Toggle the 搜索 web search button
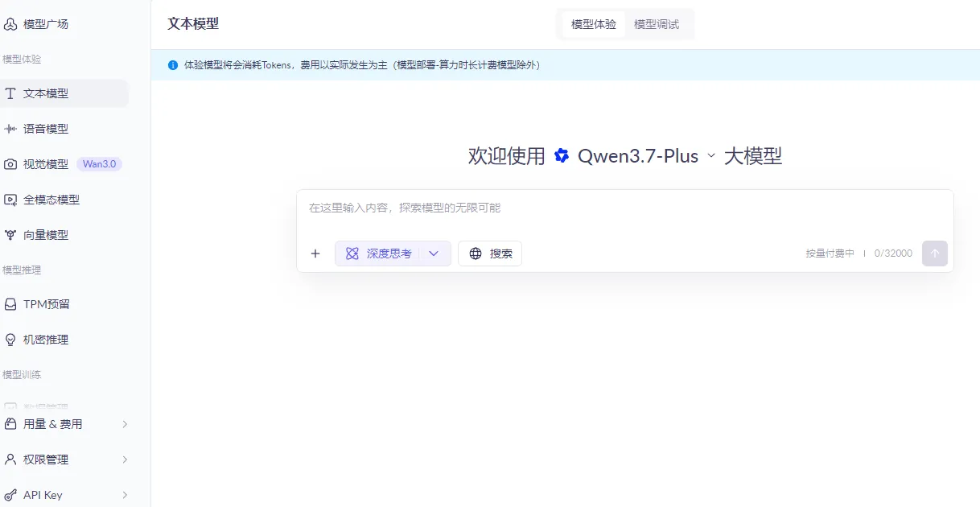The width and height of the screenshot is (980, 507). [x=490, y=253]
